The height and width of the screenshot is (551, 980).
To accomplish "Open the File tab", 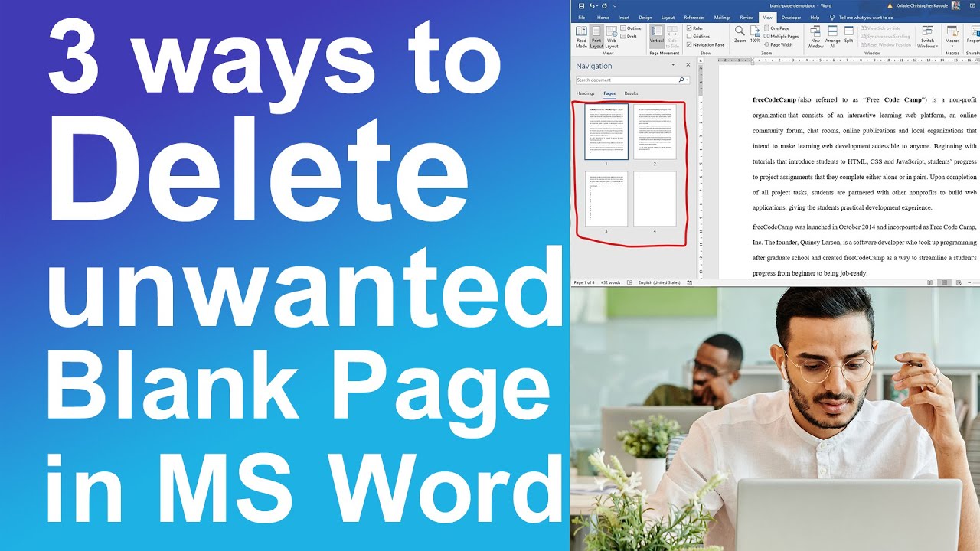I will (582, 17).
